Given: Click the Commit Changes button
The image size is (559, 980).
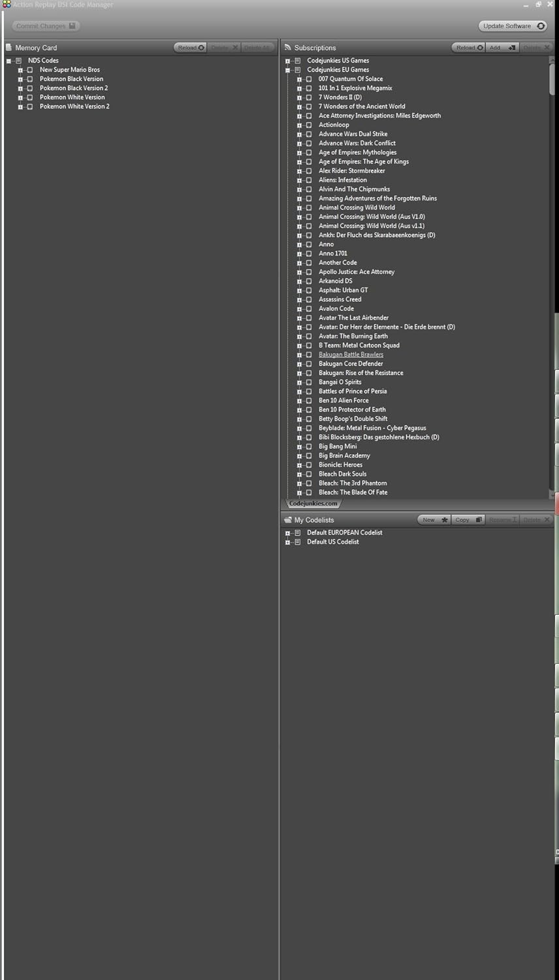Looking at the screenshot, I should click(x=46, y=26).
